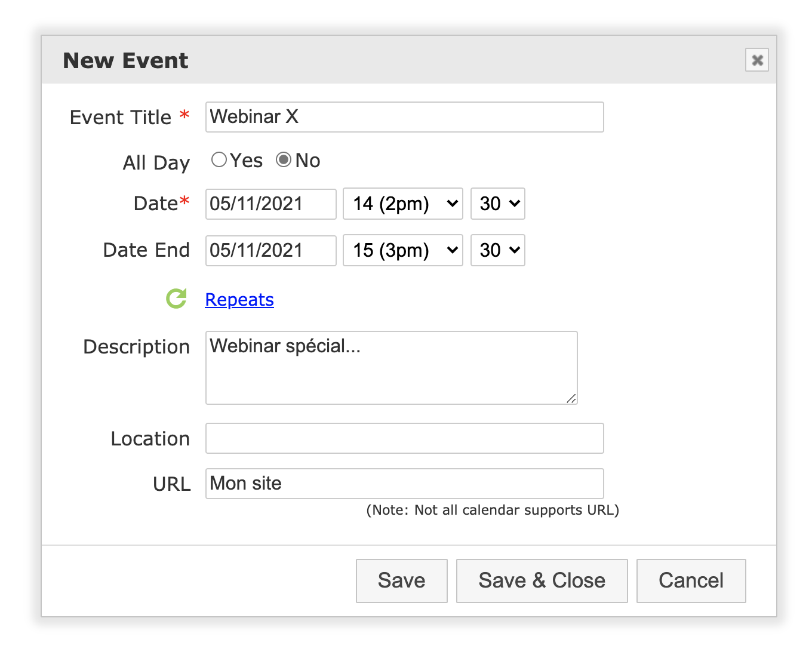812x658 pixels.
Task: Open the end hour dropdown showing 15 (3pm)
Action: [x=403, y=250]
